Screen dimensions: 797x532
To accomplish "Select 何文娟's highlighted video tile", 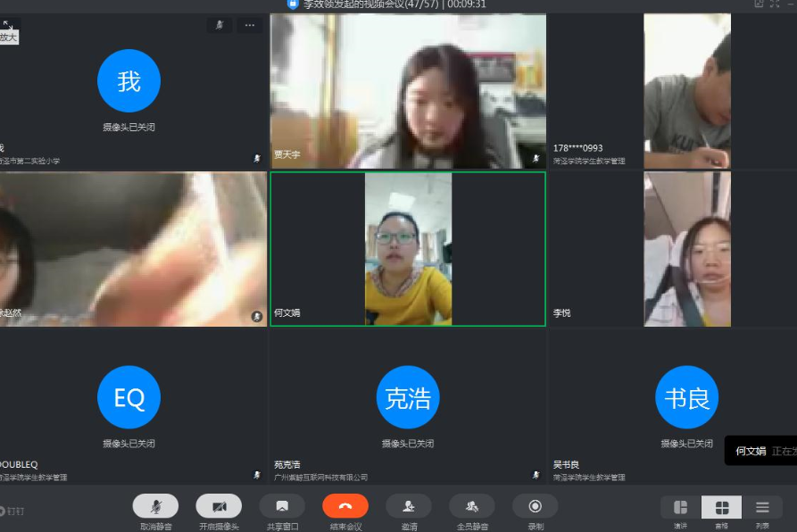I will [408, 249].
